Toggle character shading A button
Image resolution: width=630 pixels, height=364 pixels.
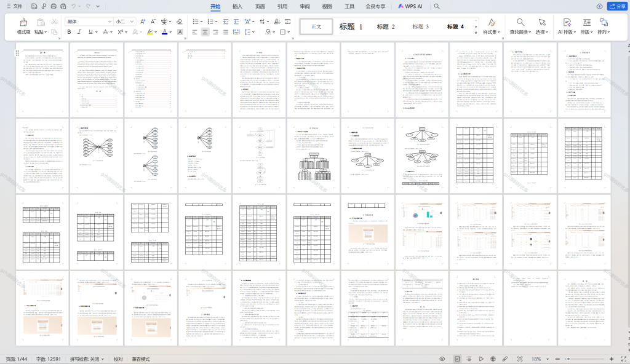(180, 32)
